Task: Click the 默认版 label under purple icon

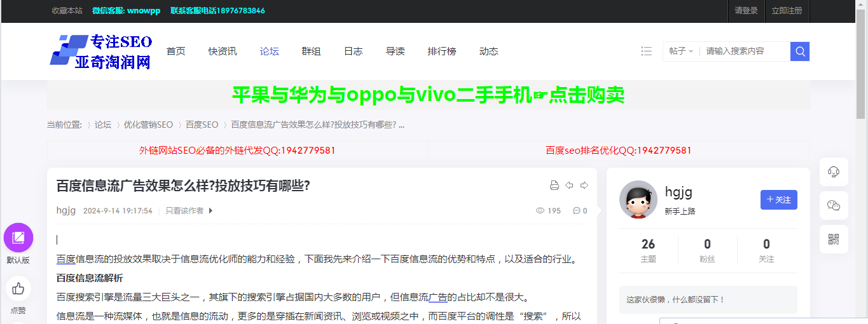Action: tap(18, 260)
